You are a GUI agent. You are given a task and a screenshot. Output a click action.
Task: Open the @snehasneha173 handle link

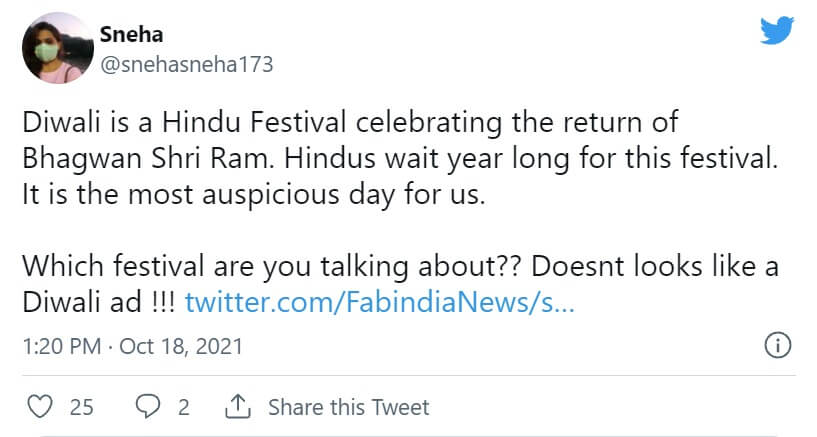tap(186, 63)
